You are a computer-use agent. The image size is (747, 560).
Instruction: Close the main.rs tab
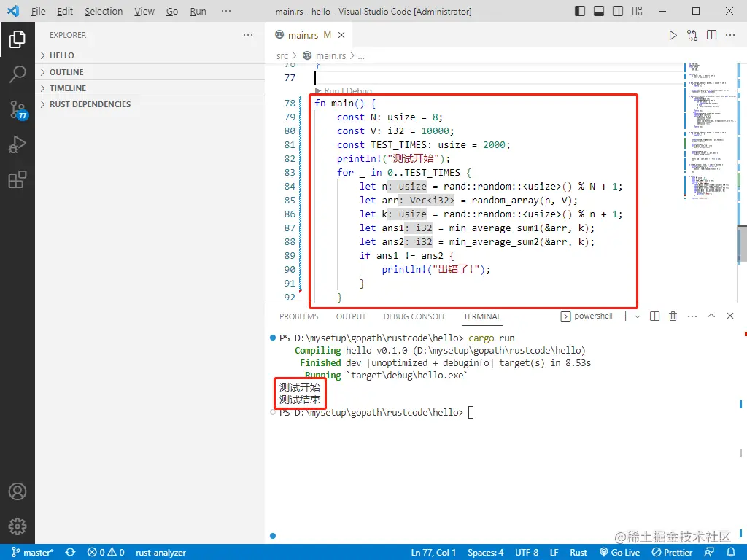click(x=341, y=35)
